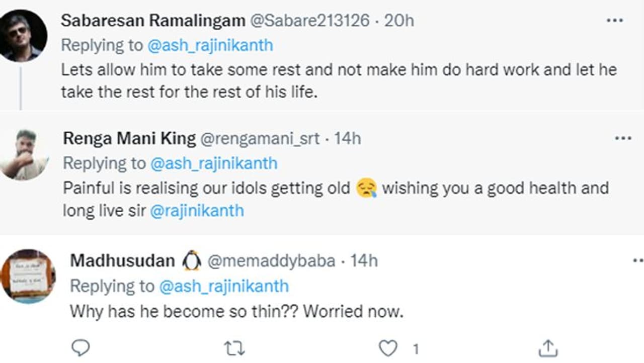Click the 20h timestamp on Sabaresan's tweet

coord(399,21)
